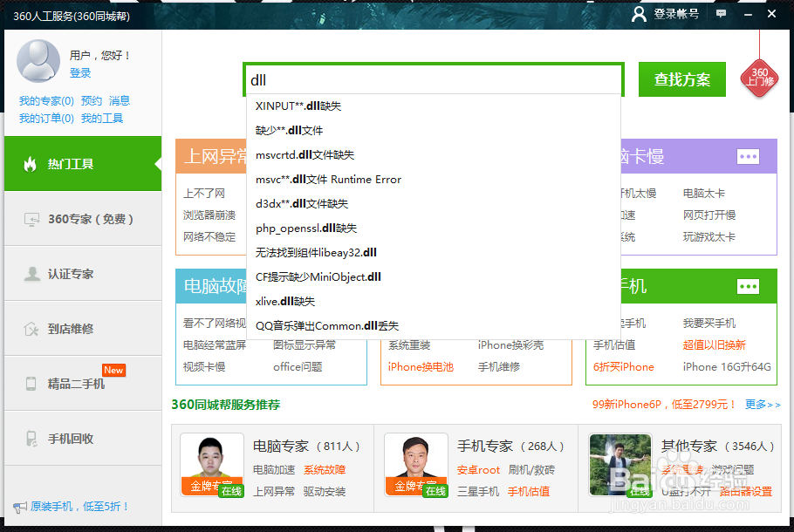Select the 热门工具 flame icon in sidebar
The image size is (794, 532).
click(29, 165)
